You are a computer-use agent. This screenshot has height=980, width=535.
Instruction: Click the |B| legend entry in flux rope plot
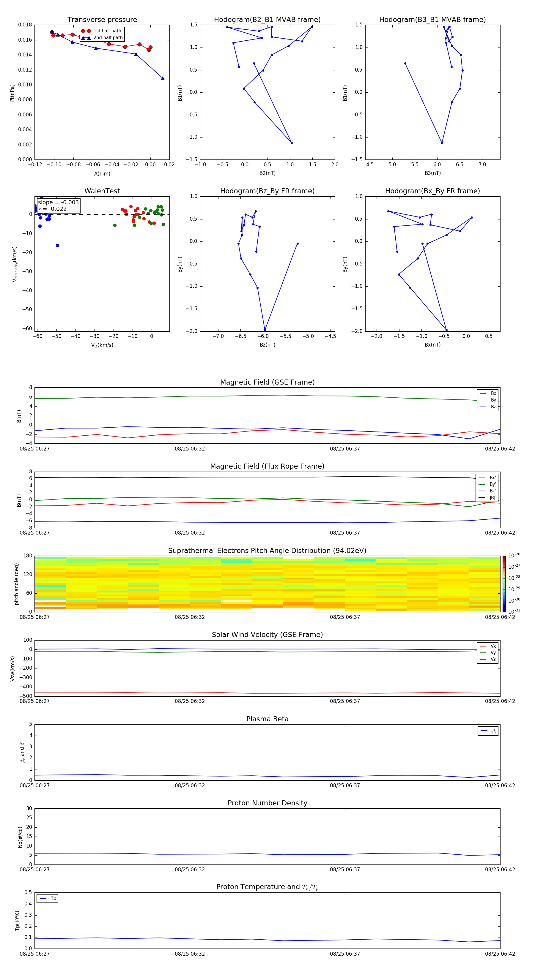click(487, 498)
